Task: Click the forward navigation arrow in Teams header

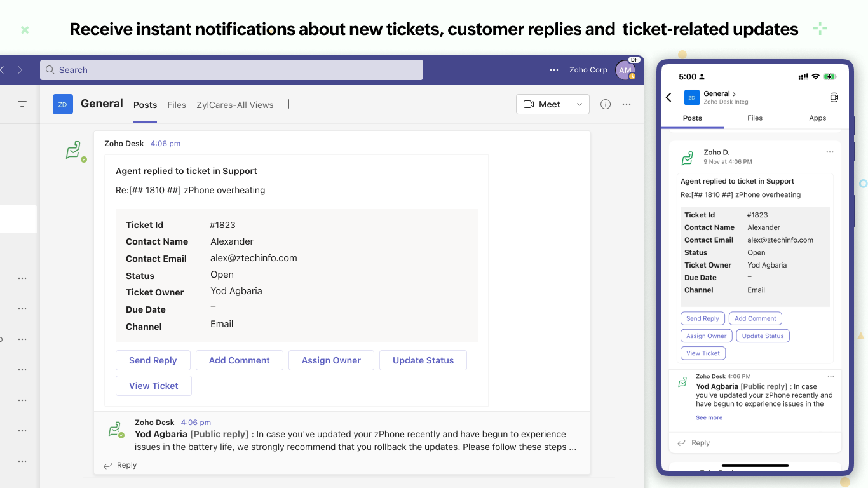Action: [x=20, y=70]
